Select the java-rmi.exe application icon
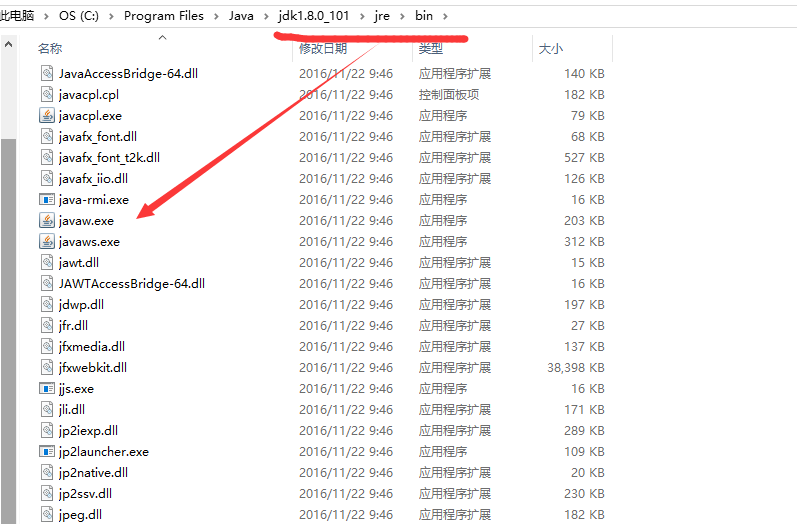797x524 pixels. tap(47, 199)
